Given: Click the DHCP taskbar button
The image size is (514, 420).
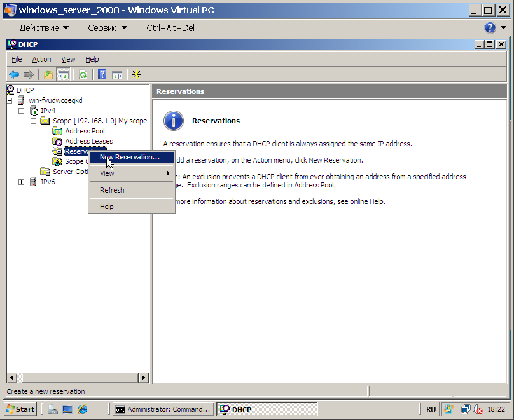Looking at the screenshot, I should [x=267, y=409].
